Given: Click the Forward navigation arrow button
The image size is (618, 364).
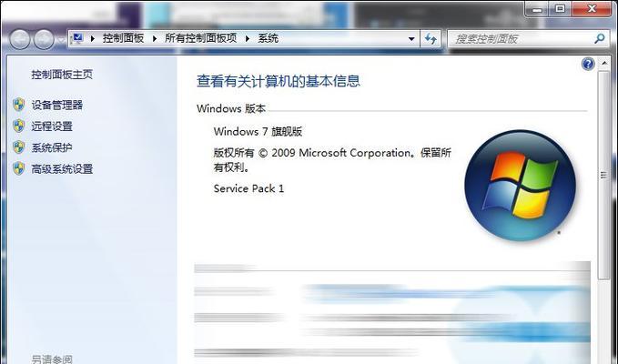Looking at the screenshot, I should (x=44, y=39).
